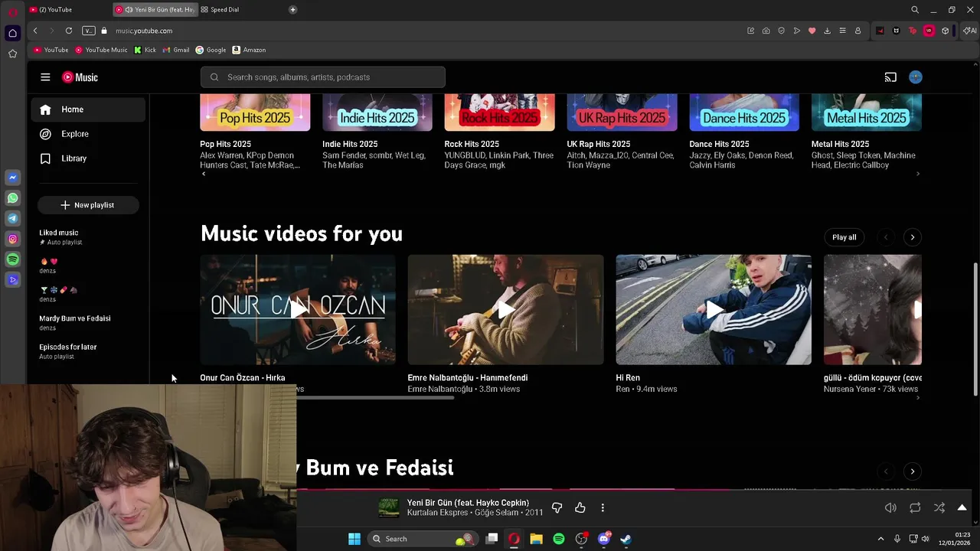The height and width of the screenshot is (551, 980).
Task: Open the player three-dot more actions menu
Action: [x=603, y=507]
